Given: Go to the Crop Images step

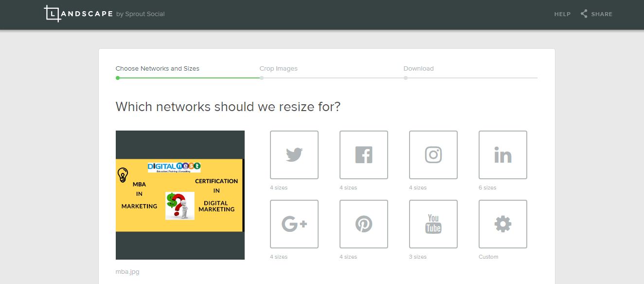Looking at the screenshot, I should 279,69.
